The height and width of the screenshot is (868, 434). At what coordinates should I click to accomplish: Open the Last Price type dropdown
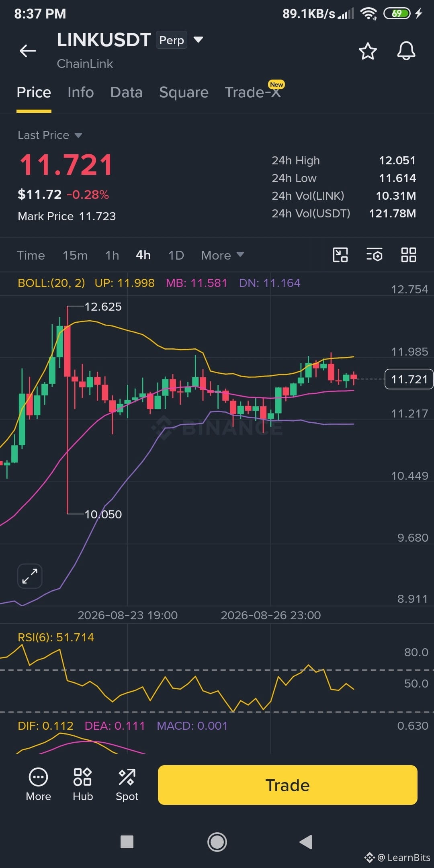(50, 135)
